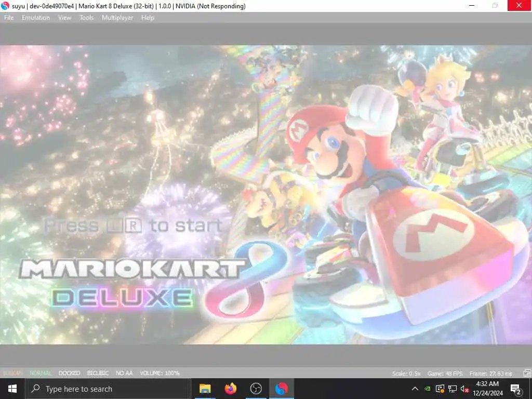Toggle the NORMAL GPU accuracy button
This screenshot has height=399, width=532.
(x=41, y=373)
